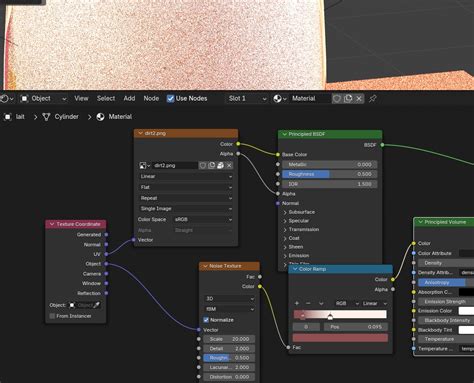
Task: Open the Object shader type dropdown
Action: point(44,99)
